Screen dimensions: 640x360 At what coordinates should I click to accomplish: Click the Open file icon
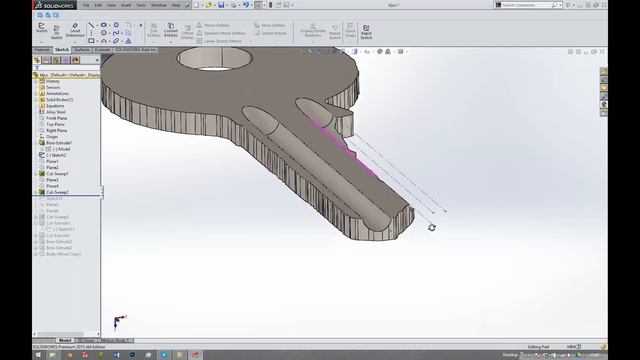(209, 5)
